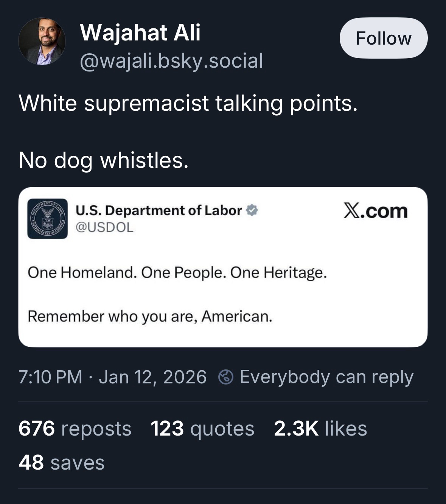
Task: Click the @wajali.bsky.social handle
Action: tap(171, 61)
